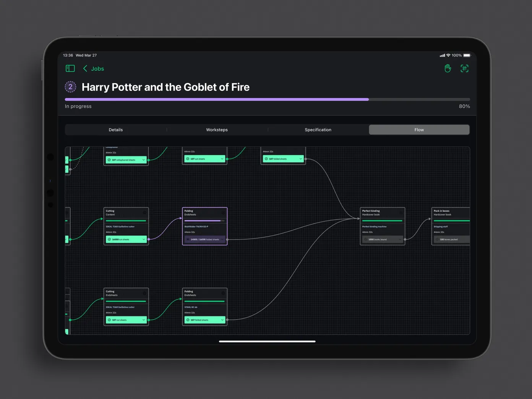Screen dimensions: 532x399
Task: Click the cellular signal icon in status bar
Action: [442, 55]
